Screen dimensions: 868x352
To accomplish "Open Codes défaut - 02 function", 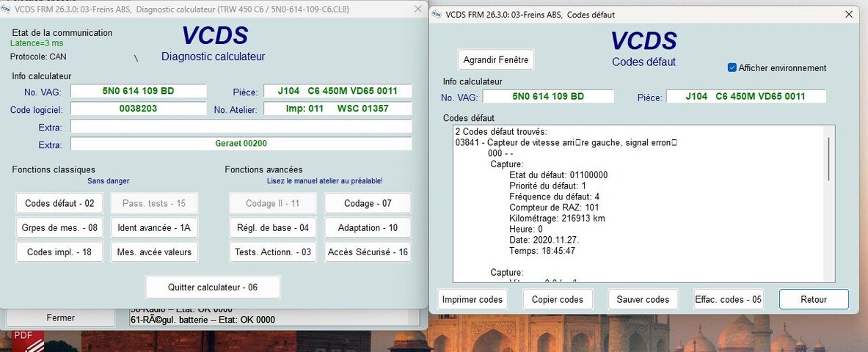I will 59,203.
